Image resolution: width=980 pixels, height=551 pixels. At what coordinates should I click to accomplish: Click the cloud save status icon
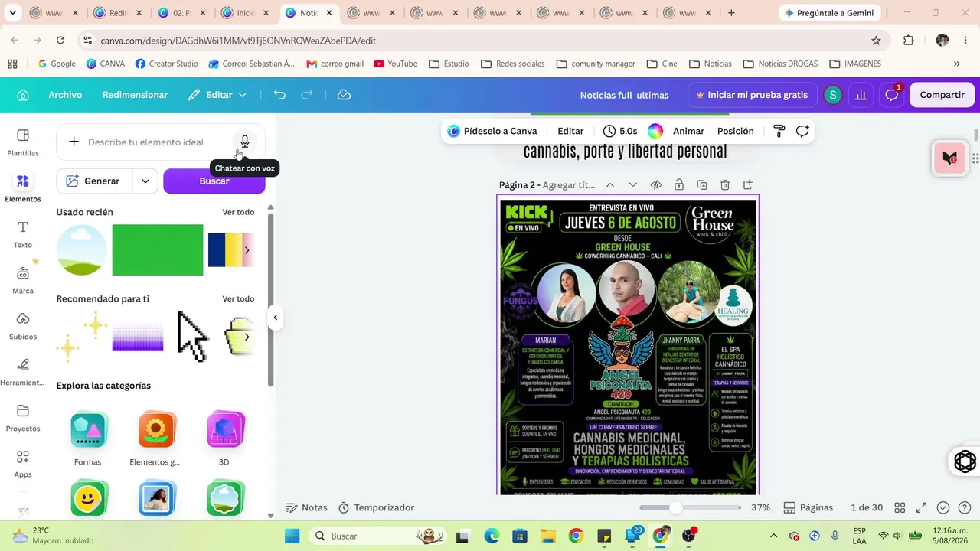(344, 95)
